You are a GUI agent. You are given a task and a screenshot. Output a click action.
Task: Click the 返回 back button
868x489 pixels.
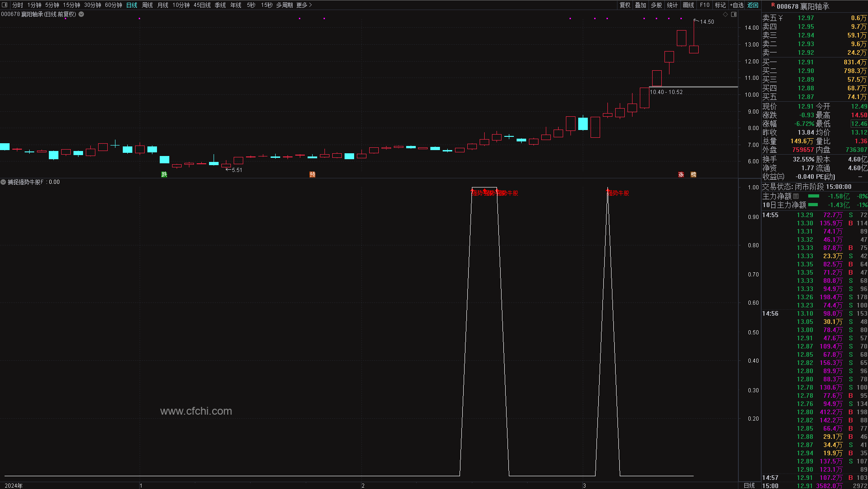[753, 5]
